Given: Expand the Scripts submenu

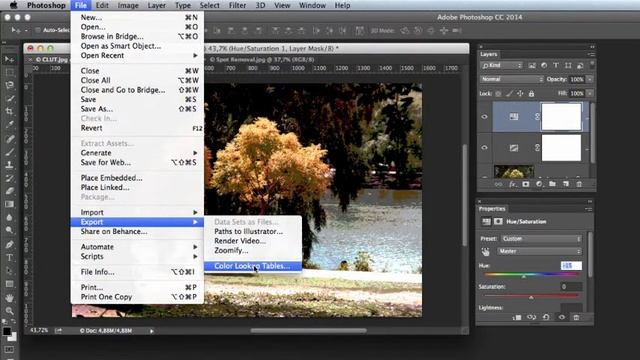Looking at the screenshot, I should click(137, 256).
